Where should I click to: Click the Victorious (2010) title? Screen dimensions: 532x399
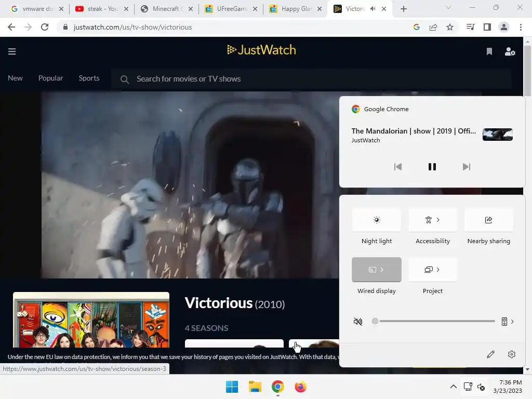click(235, 303)
